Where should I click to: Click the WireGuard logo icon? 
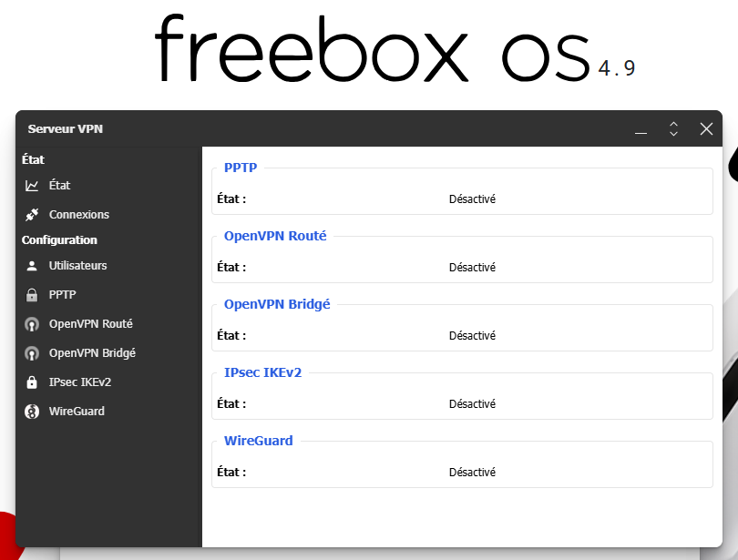point(32,412)
